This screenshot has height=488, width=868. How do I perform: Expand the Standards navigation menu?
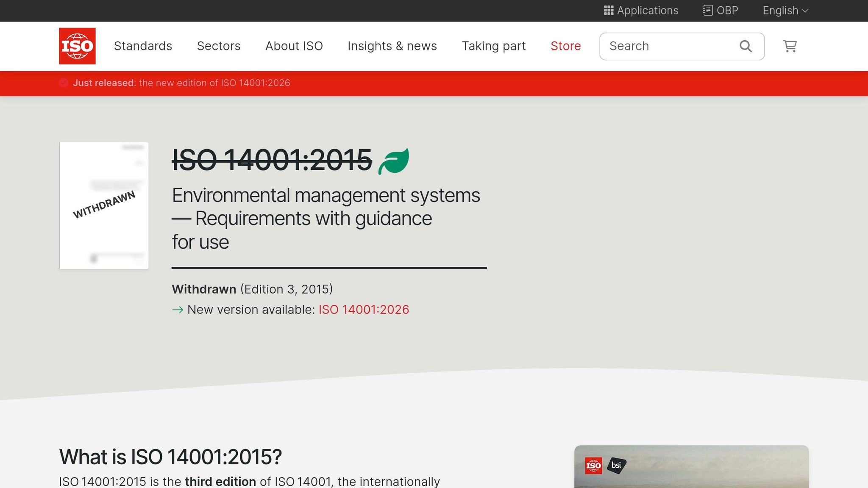point(143,46)
